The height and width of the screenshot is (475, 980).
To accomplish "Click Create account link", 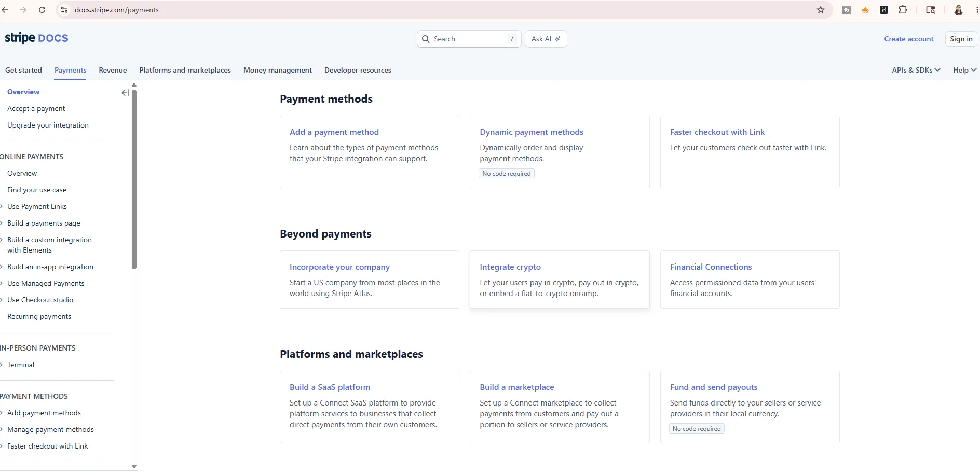I will [908, 39].
